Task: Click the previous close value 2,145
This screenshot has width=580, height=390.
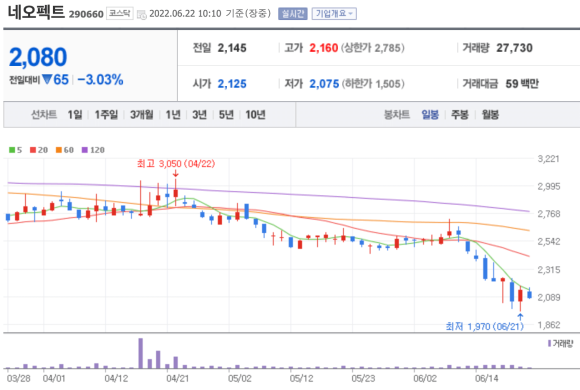Action: tap(232, 48)
